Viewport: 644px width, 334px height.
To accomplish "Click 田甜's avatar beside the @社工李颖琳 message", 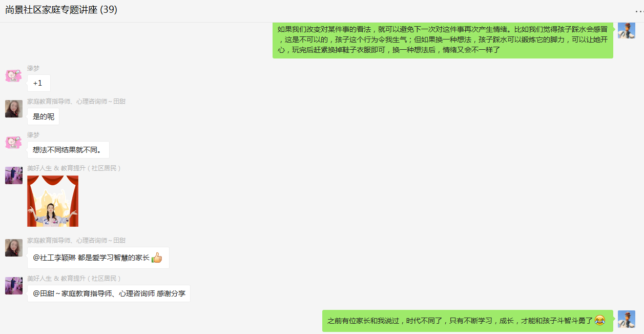I will 14,248.
